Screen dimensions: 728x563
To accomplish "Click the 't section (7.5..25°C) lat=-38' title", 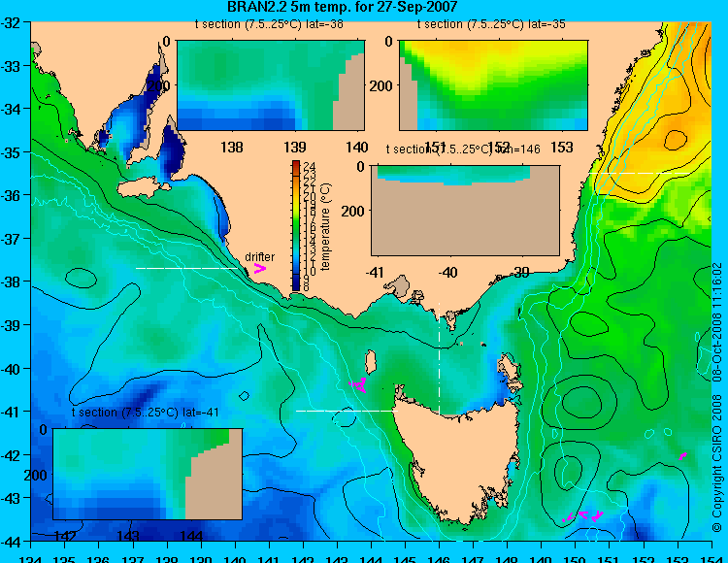I will [269, 24].
